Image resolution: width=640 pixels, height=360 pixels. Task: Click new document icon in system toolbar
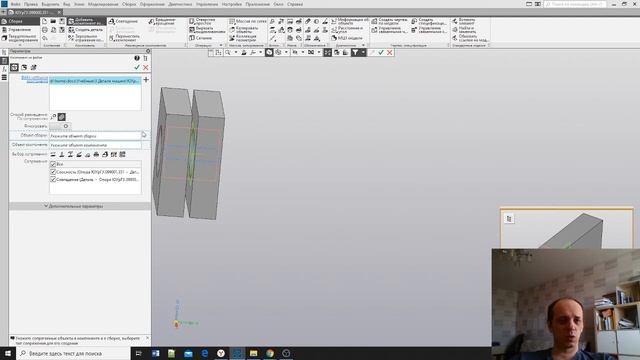[44, 21]
